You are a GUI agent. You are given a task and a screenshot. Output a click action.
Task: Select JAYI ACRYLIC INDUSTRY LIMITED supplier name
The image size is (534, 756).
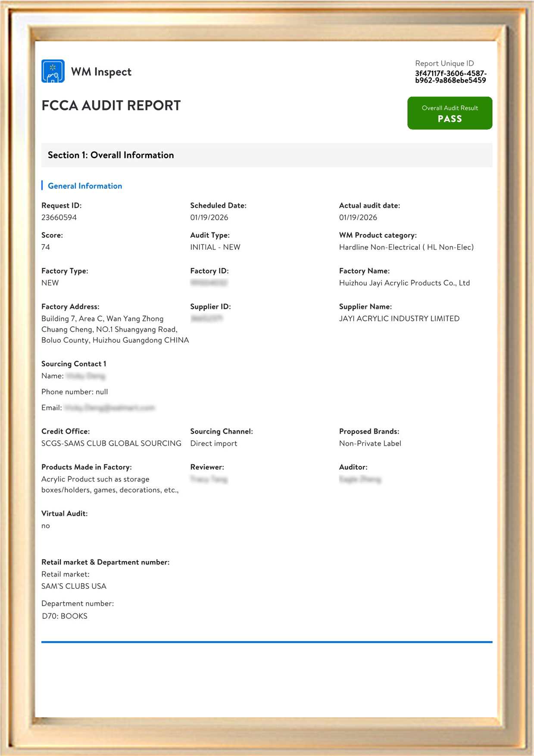(x=399, y=319)
